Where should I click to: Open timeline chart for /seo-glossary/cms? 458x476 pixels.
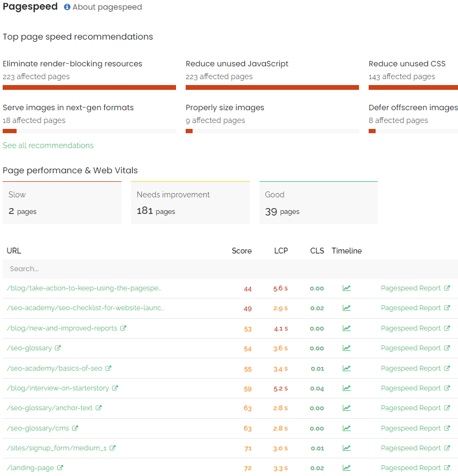(347, 428)
